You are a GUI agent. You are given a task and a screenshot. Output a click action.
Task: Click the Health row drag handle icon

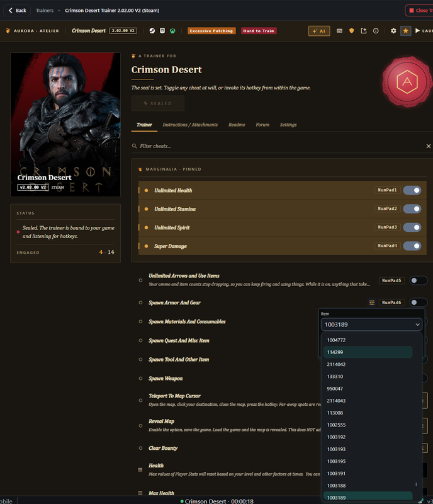(140, 469)
